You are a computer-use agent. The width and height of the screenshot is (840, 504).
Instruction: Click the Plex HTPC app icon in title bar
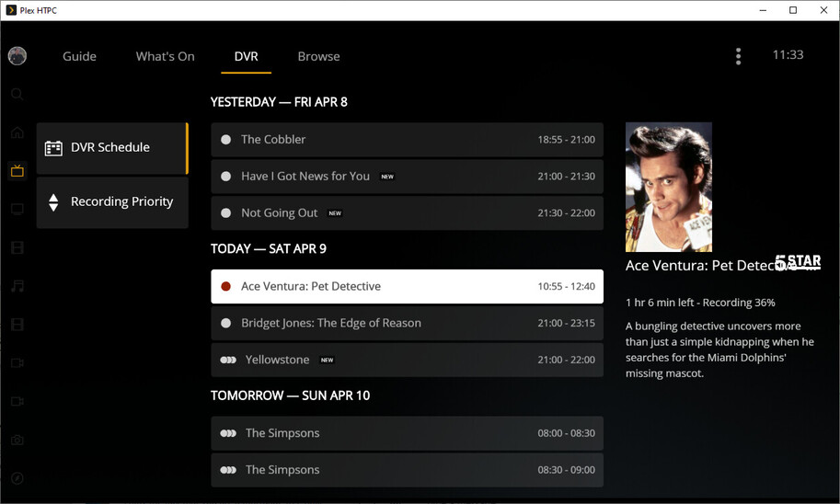[11, 10]
